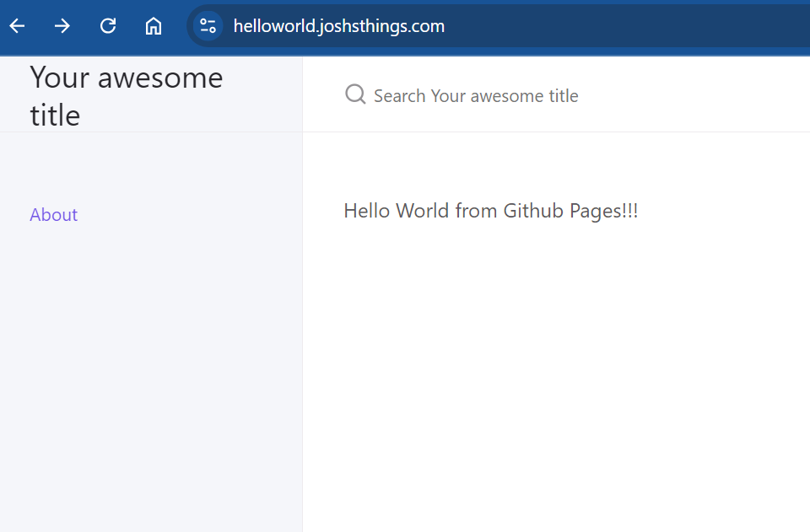Image resolution: width=810 pixels, height=532 pixels.
Task: View site information for helloworld.joshsthings.com
Action: point(208,26)
